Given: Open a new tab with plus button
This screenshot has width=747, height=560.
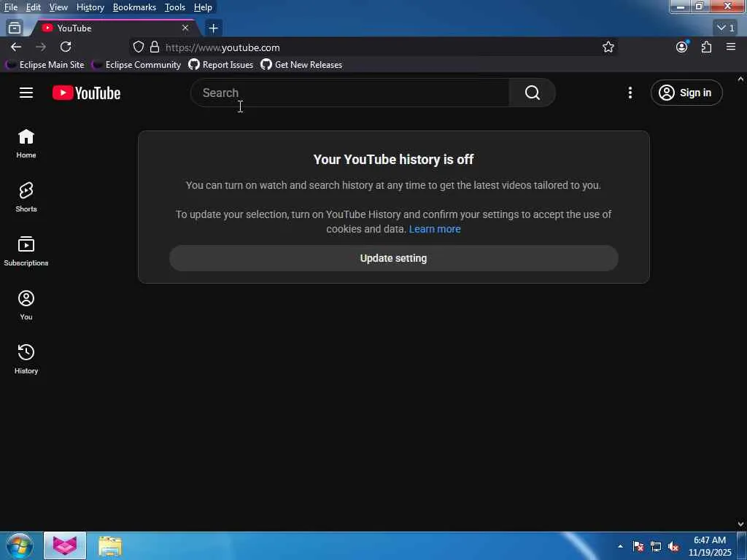Looking at the screenshot, I should (214, 28).
